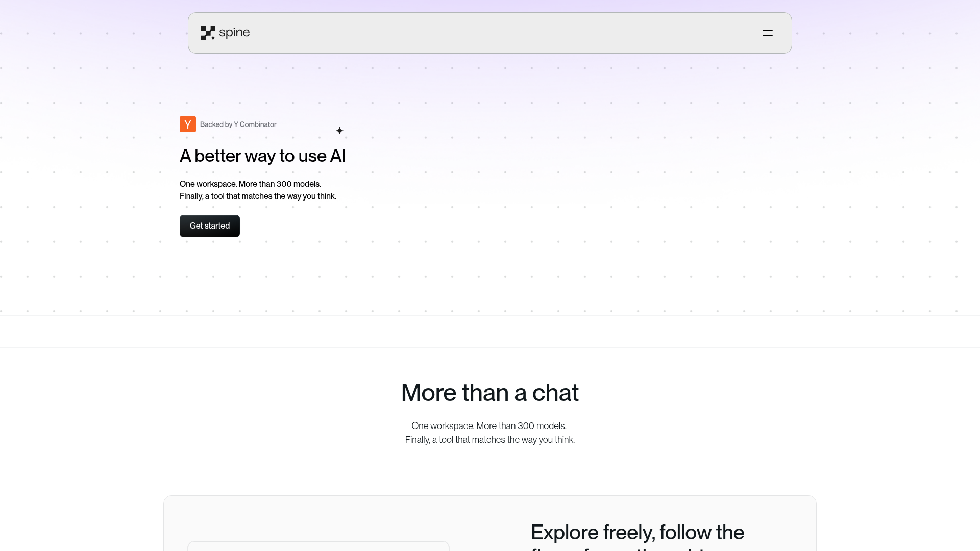
Task: Click 'A better way to use AI' heading
Action: [262, 156]
